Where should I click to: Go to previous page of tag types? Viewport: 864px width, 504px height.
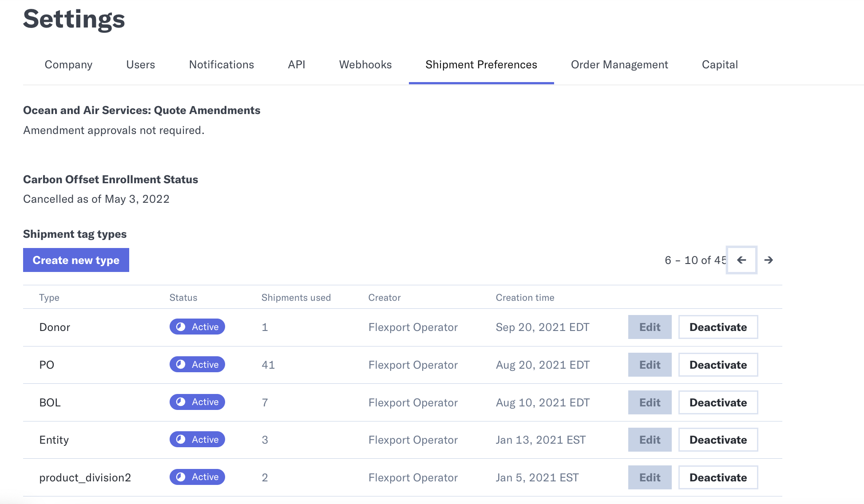[741, 260]
